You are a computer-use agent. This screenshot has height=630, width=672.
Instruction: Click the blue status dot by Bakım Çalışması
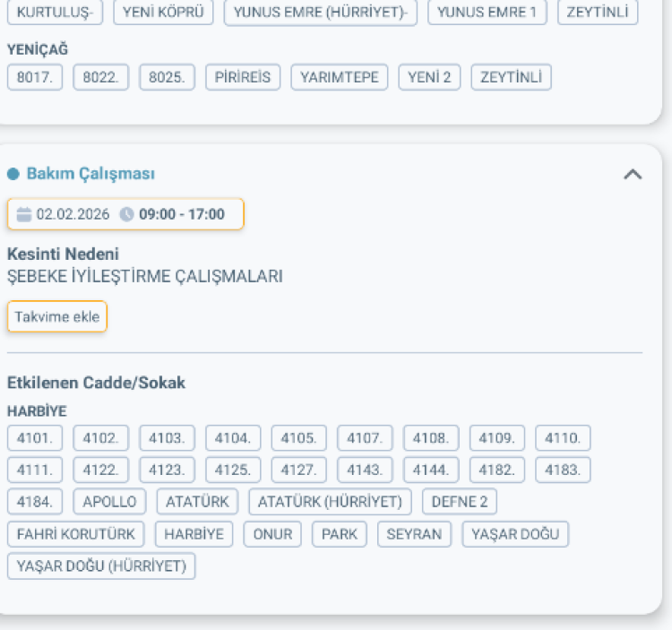pyautogui.click(x=13, y=174)
